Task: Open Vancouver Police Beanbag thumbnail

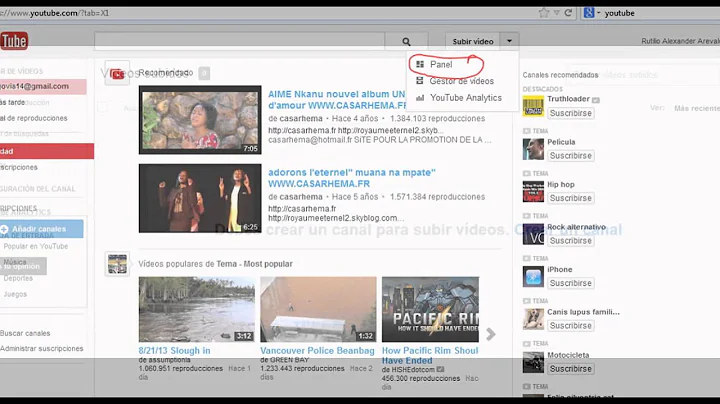Action: [x=318, y=309]
